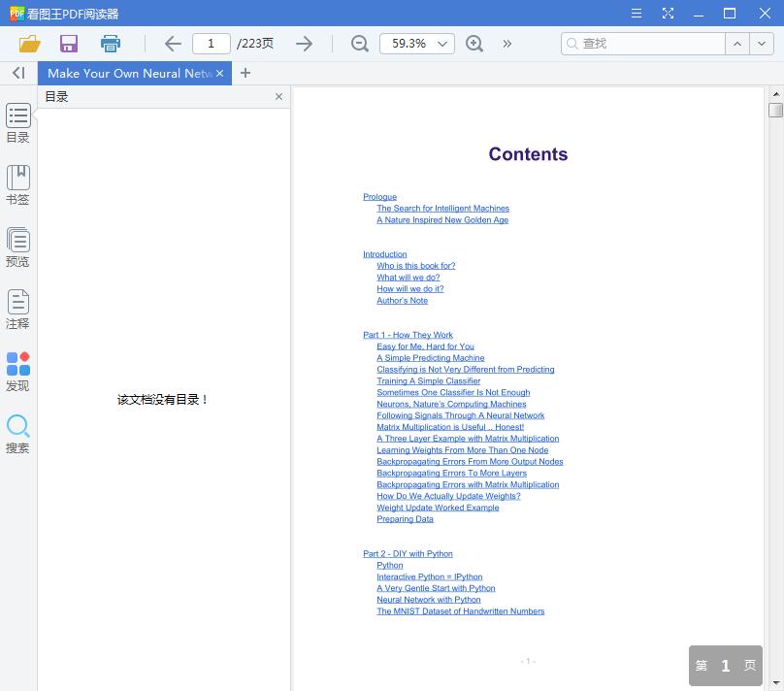Click the save icon in toolbar

69,44
